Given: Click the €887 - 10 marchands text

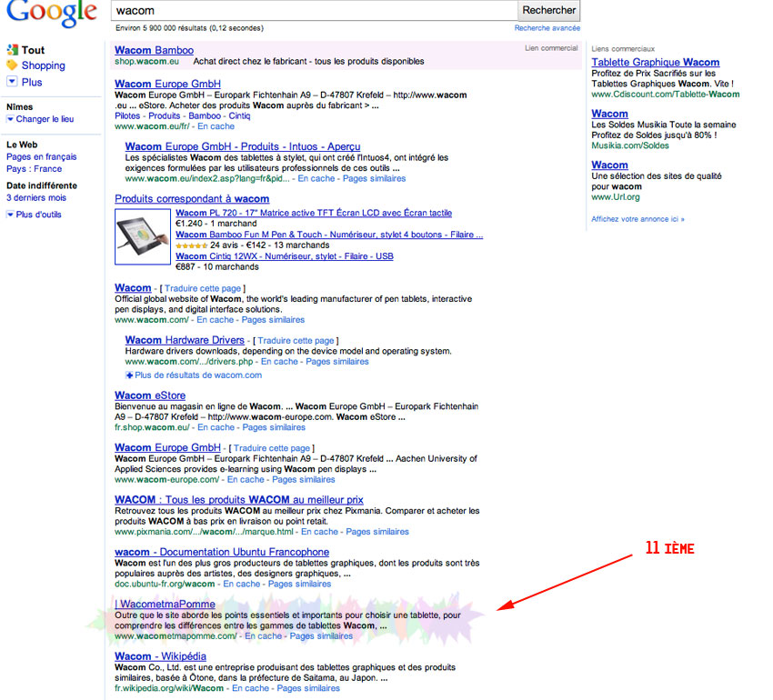Looking at the screenshot, I should click(x=217, y=266).
